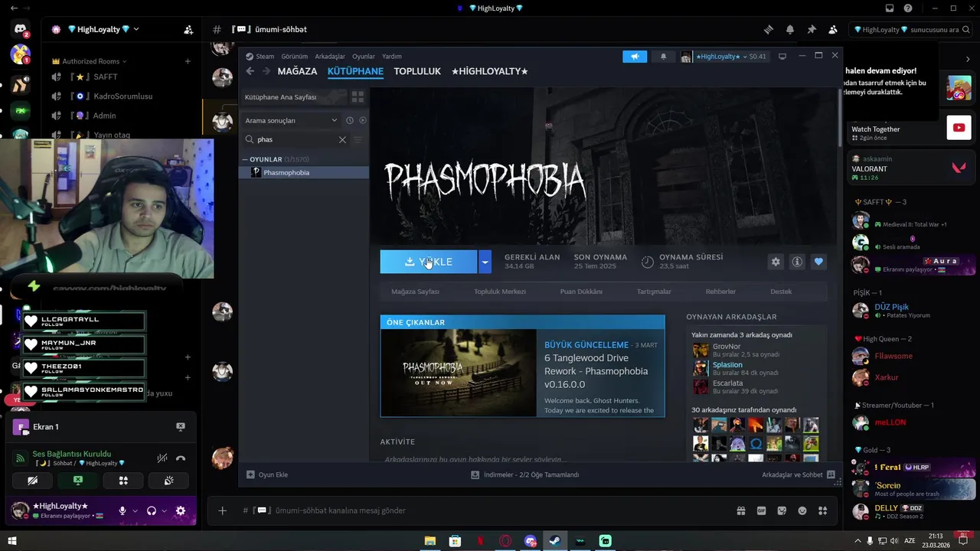Open the Discord threads icon in header
The height and width of the screenshot is (551, 980).
(768, 29)
